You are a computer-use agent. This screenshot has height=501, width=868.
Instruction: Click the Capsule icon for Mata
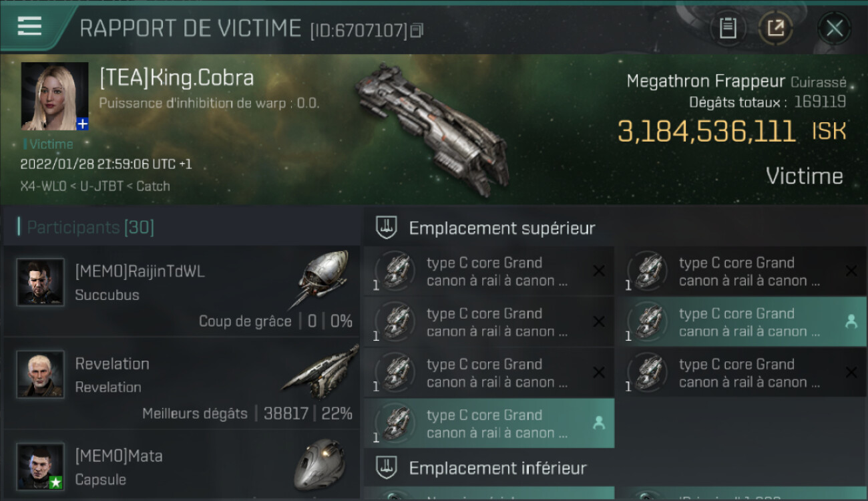pyautogui.click(x=319, y=463)
